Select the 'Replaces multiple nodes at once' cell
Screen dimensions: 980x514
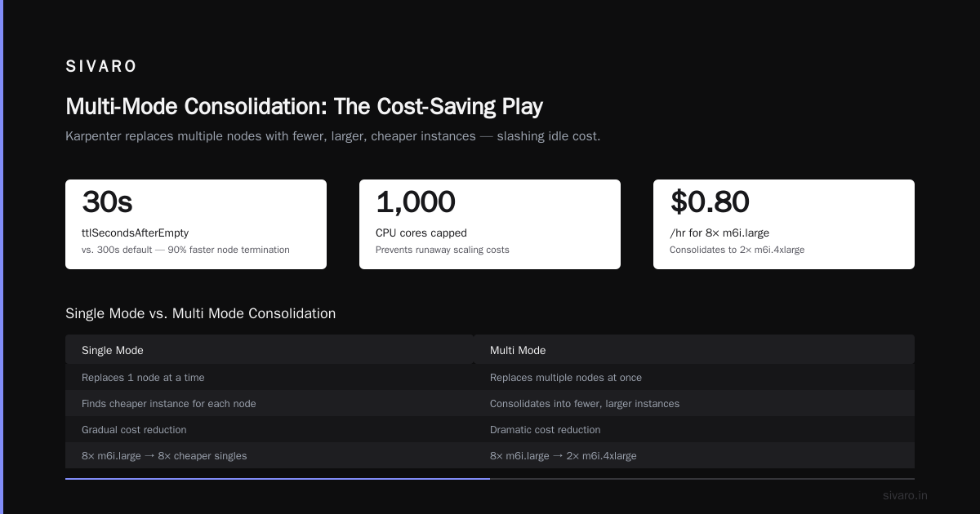click(x=694, y=377)
